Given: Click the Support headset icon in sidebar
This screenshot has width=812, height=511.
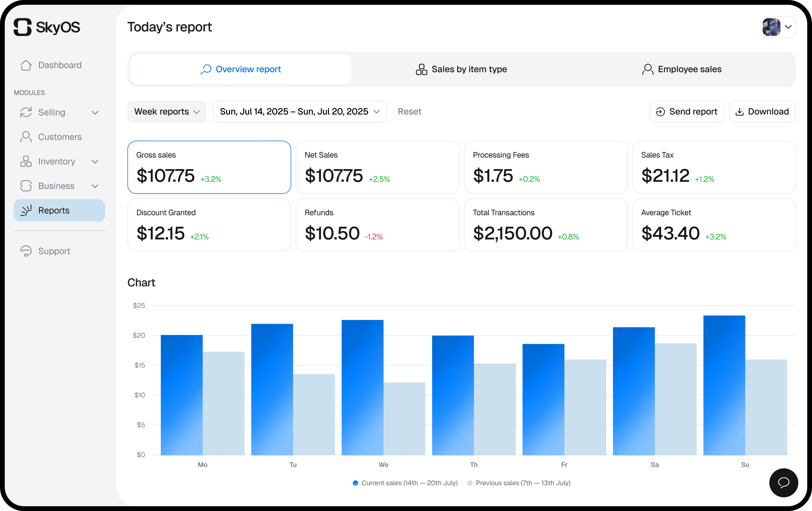Looking at the screenshot, I should click(x=26, y=251).
